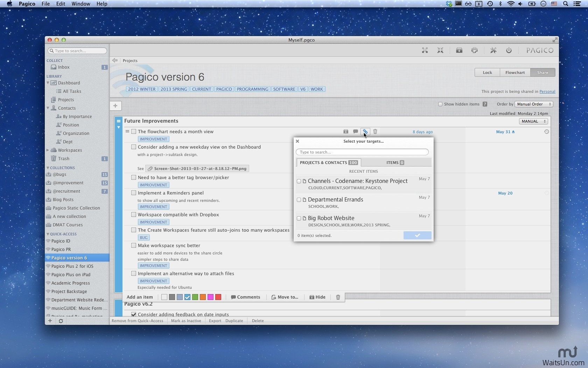
Task: Open the Window menu in menu bar
Action: coord(80,4)
